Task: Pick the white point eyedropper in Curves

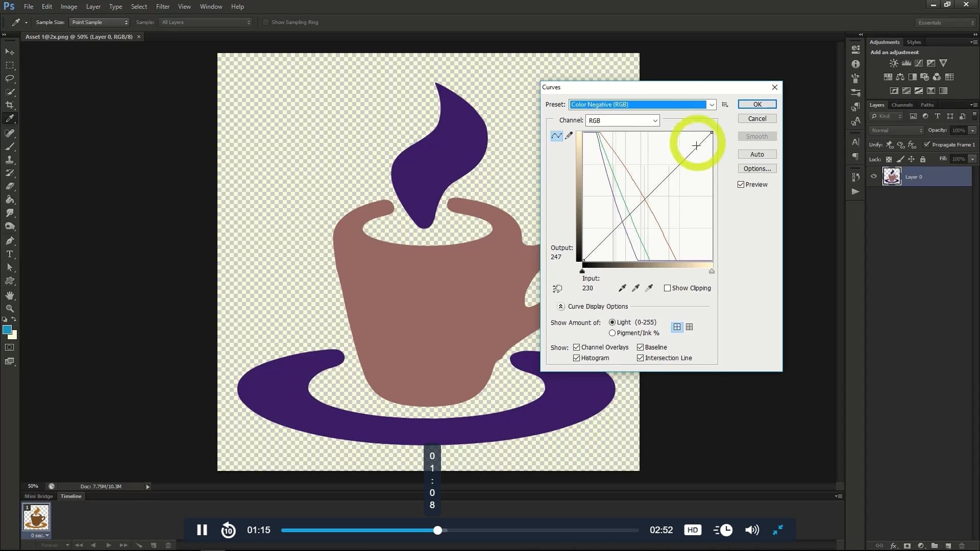Action: pyautogui.click(x=649, y=288)
